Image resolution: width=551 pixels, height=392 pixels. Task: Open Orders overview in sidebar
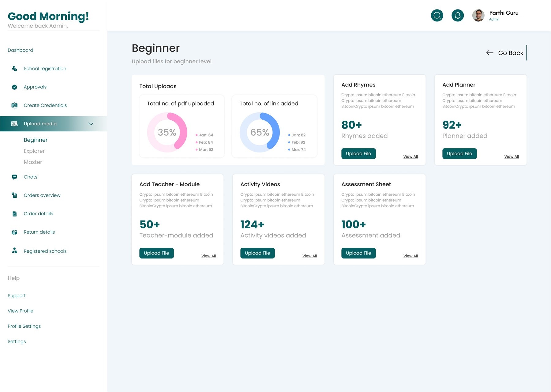click(42, 195)
